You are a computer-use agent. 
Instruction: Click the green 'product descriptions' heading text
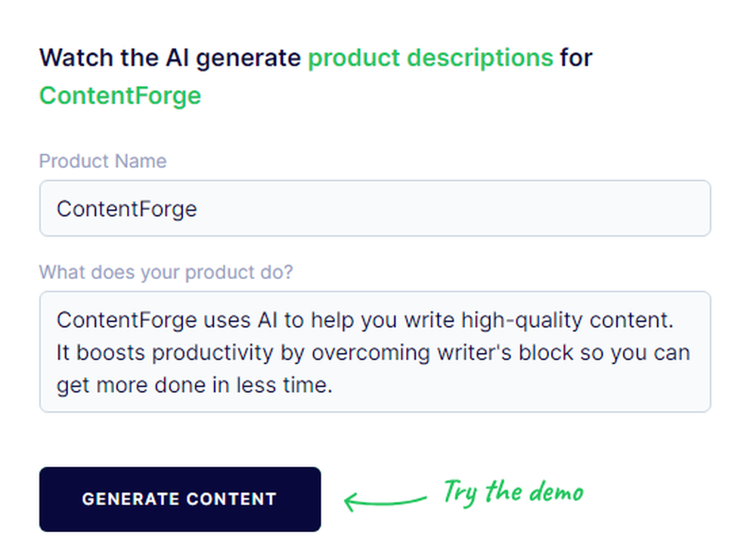[431, 57]
